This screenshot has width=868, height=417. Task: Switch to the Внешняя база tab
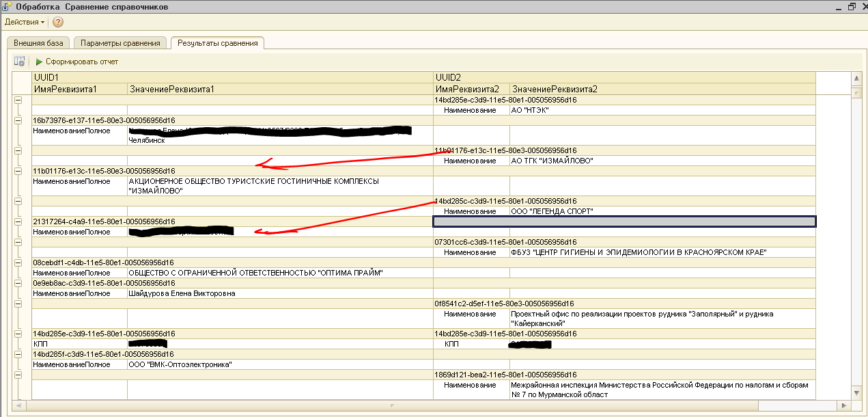tap(38, 43)
